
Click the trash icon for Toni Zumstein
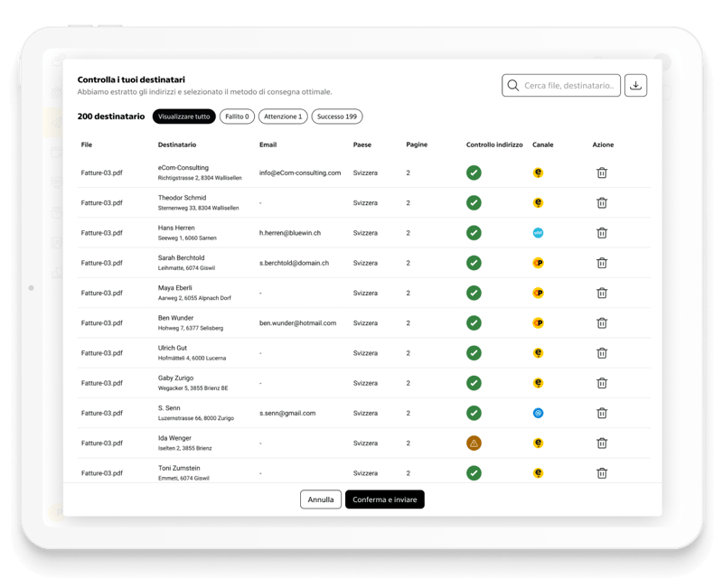(603, 472)
